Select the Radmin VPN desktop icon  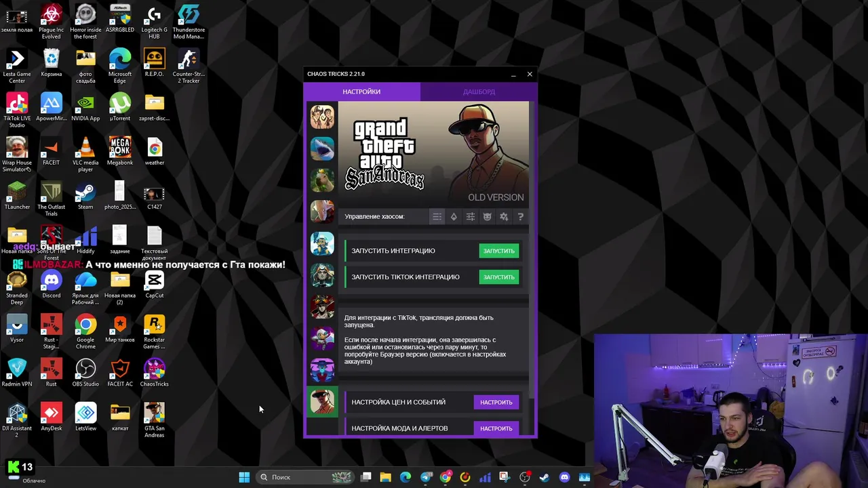[17, 372]
